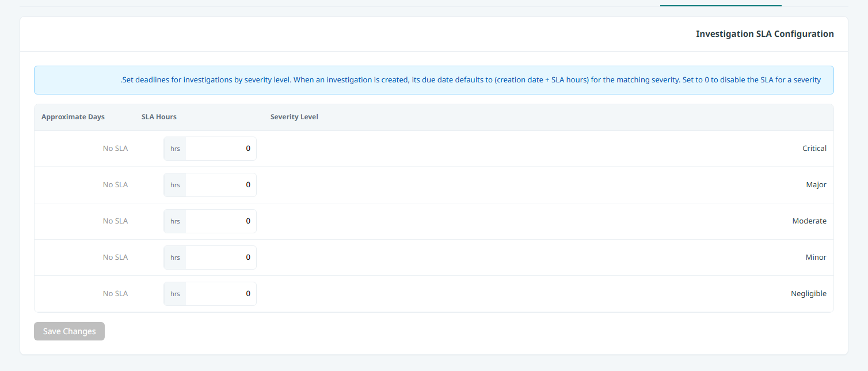
Task: Click the Minor severity label
Action: (816, 258)
